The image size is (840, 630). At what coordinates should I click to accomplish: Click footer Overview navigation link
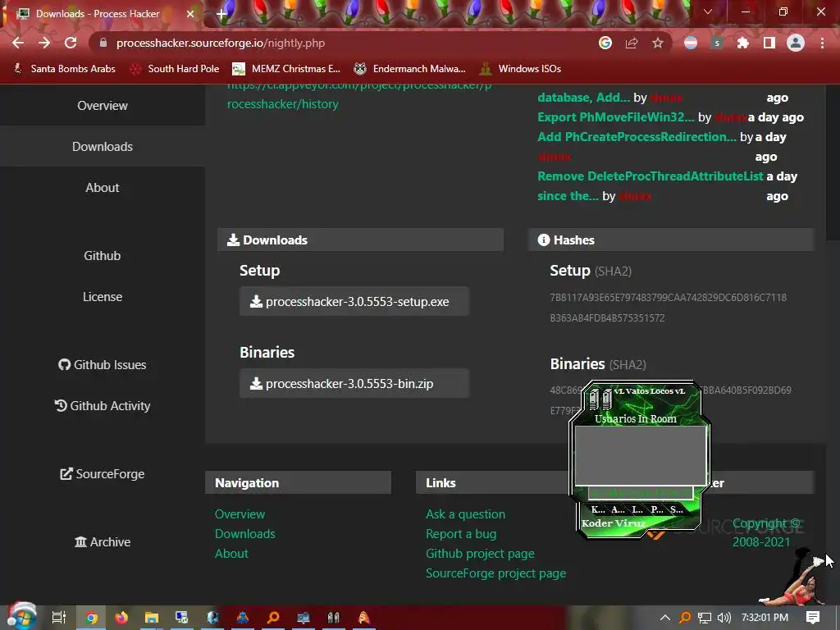coord(240,514)
